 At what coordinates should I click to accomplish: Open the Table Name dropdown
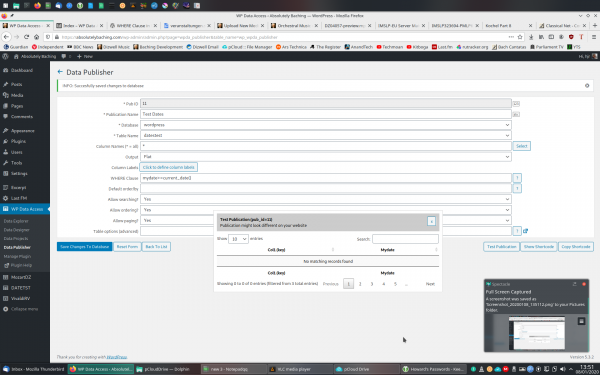[326, 135]
